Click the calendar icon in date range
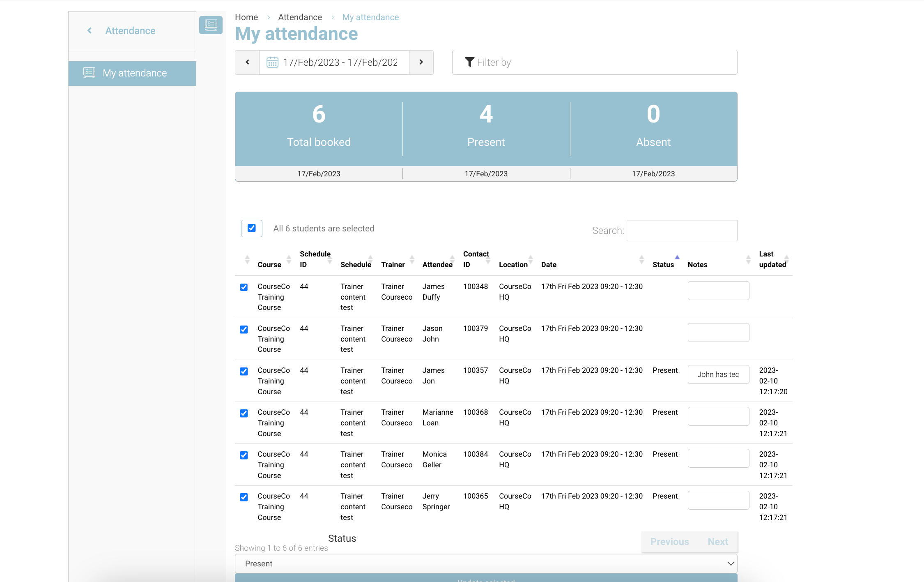The height and width of the screenshot is (582, 924). tap(272, 62)
